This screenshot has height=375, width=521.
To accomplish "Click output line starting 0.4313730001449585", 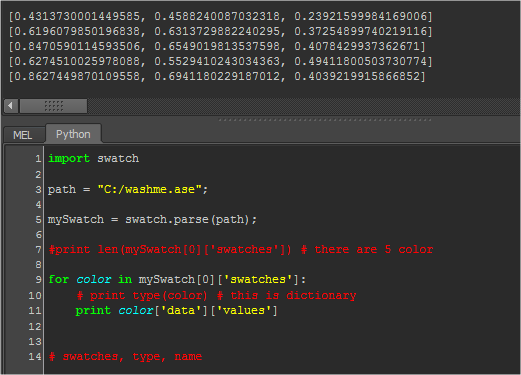I will click(220, 16).
